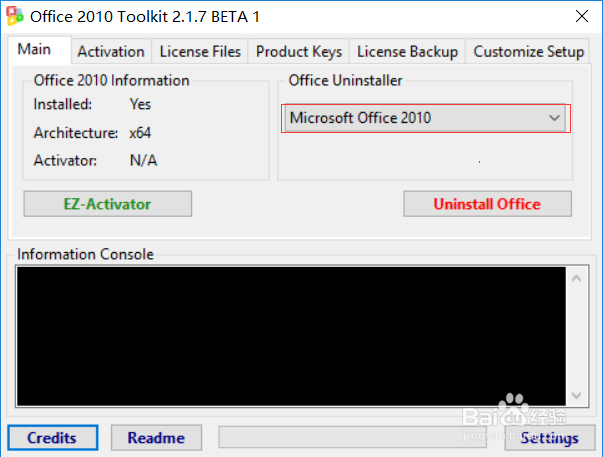
Task: Open the Activation tab
Action: point(111,51)
